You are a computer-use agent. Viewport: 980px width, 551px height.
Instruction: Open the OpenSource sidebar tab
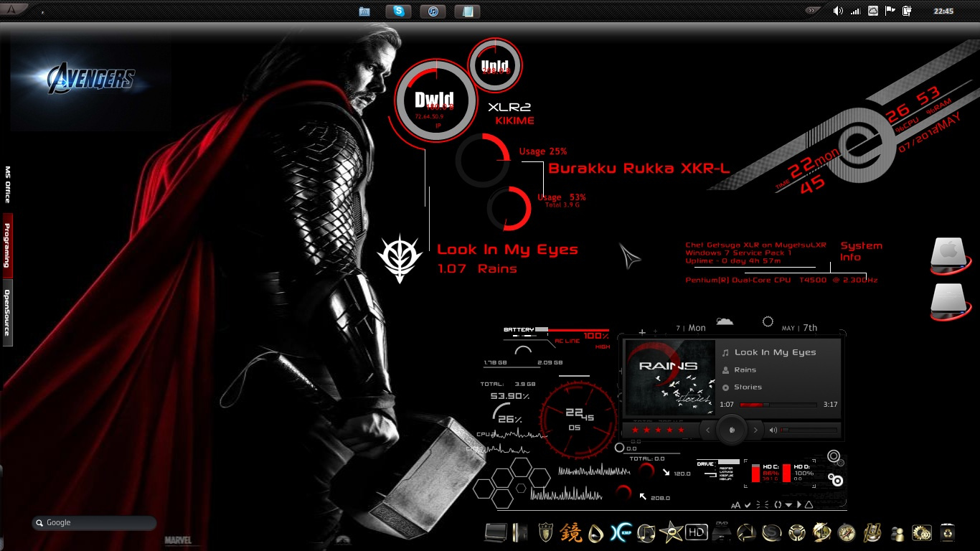(7, 313)
